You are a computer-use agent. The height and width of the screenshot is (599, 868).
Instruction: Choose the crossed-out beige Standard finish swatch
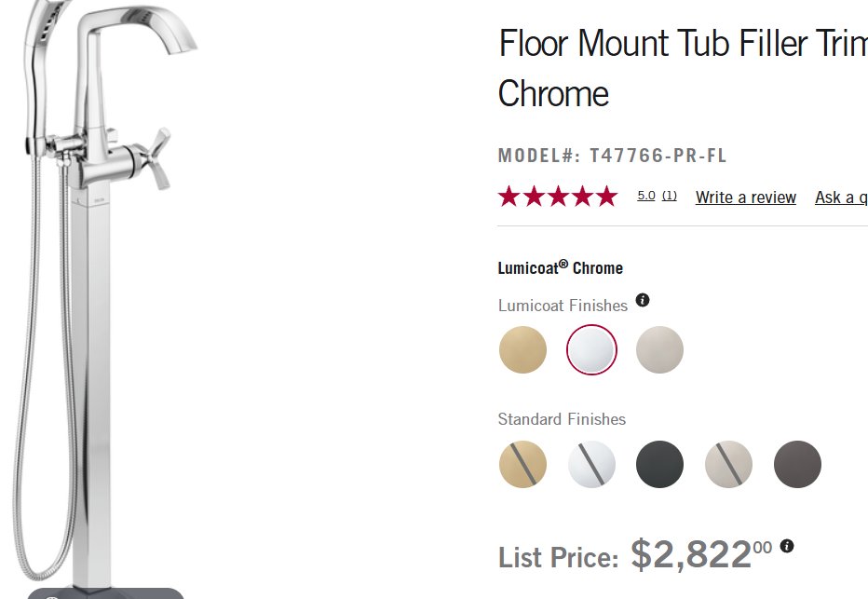coord(729,464)
